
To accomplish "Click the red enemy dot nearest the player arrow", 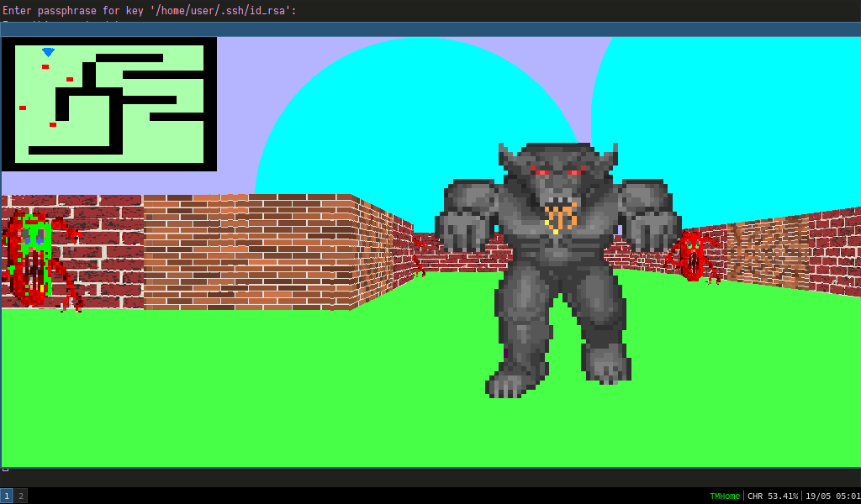I will pos(45,67).
